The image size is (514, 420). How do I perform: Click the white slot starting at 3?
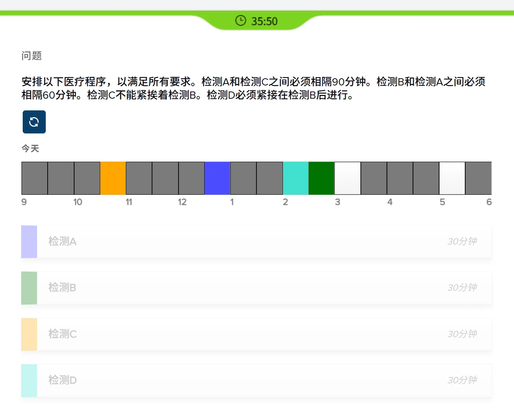[x=348, y=178]
